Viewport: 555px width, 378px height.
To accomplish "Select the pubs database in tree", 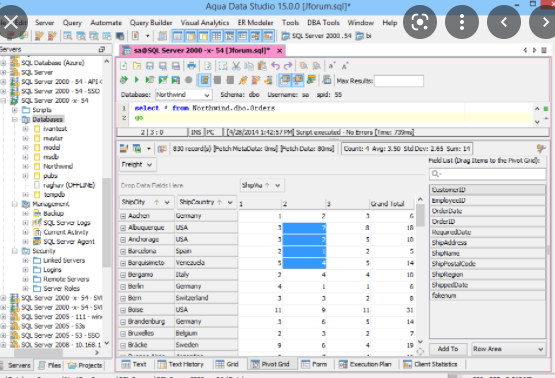I will pos(50,176).
